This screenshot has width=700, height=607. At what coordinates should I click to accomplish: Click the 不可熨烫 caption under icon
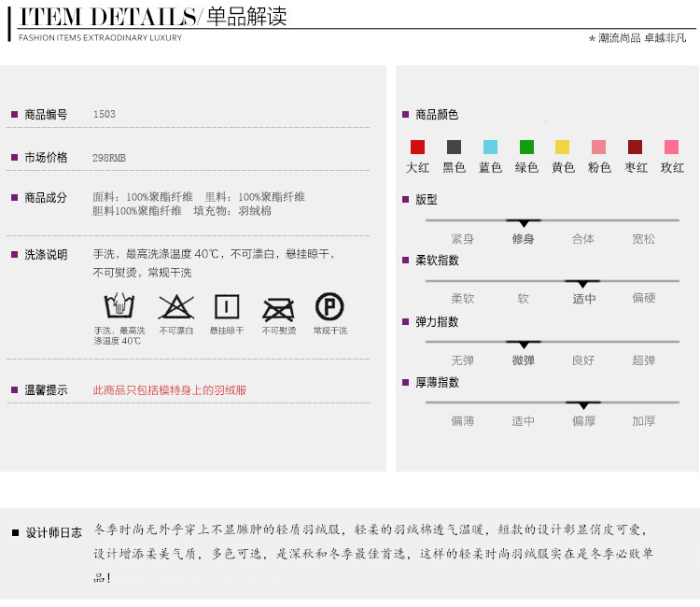pyautogui.click(x=279, y=331)
